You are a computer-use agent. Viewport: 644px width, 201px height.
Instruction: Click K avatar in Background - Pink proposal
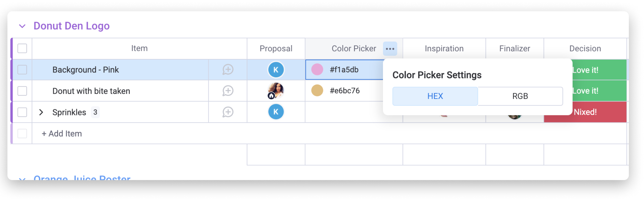point(276,70)
